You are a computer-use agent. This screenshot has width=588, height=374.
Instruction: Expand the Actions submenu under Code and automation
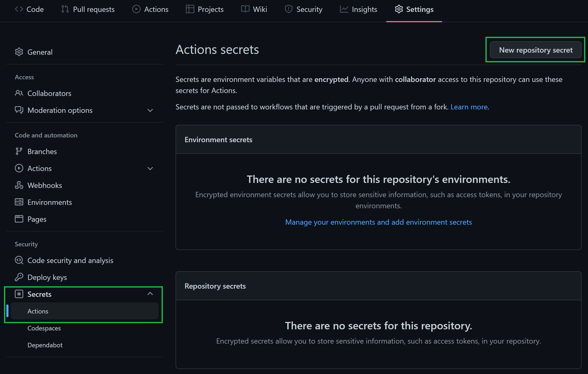150,168
